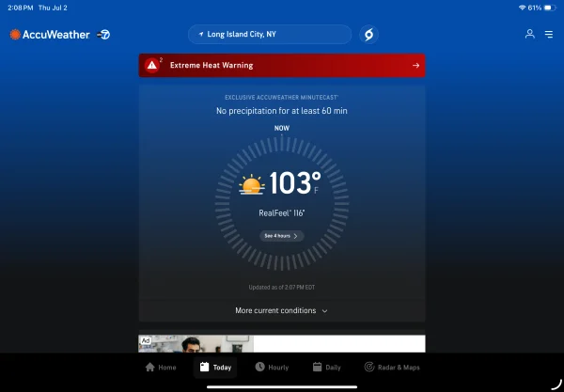Click the ABC7 channel logo
This screenshot has height=392, width=564.
103,35
